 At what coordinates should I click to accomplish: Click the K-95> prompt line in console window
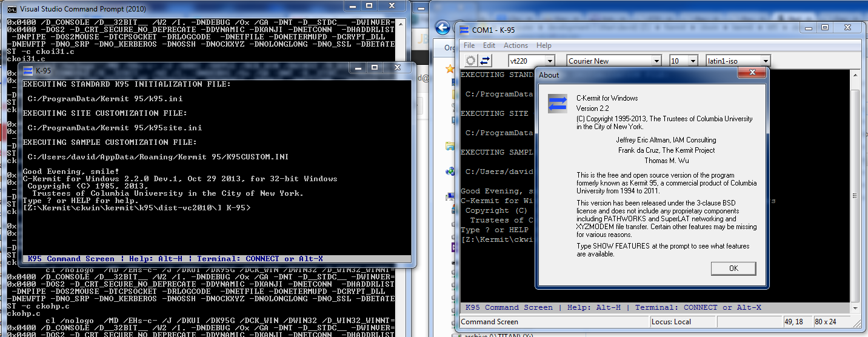pos(137,208)
